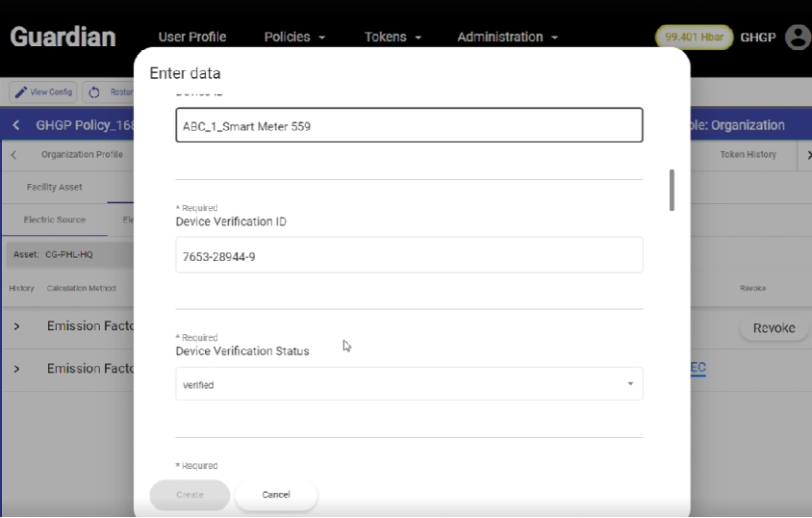Open the User Profile menu item
This screenshot has width=812, height=518.
(x=192, y=37)
